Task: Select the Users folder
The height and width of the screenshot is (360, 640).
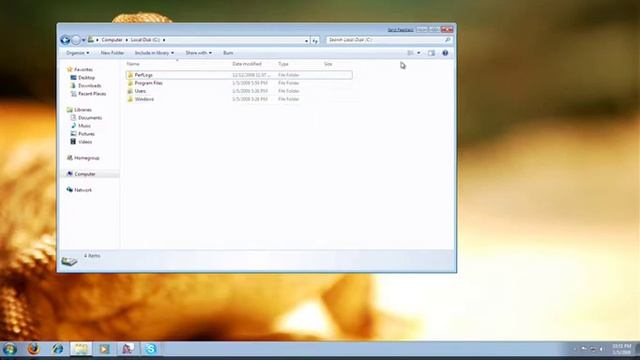Action: (x=239, y=91)
